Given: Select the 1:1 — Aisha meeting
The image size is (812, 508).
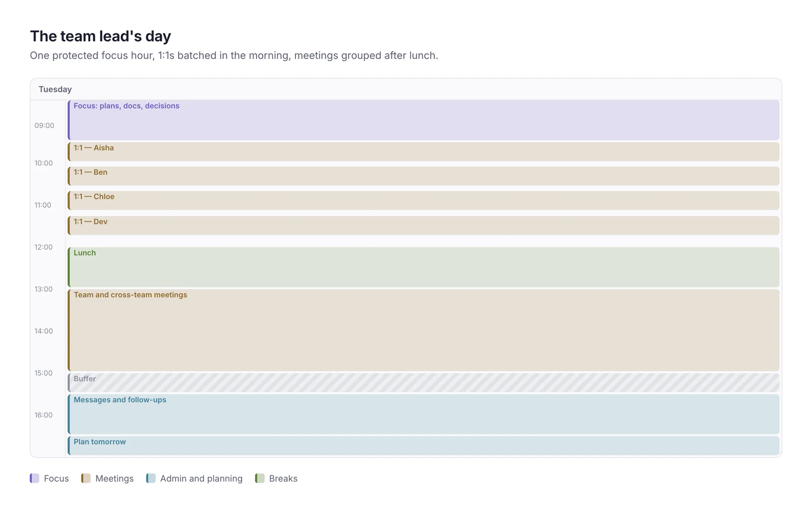Looking at the screenshot, I should (423, 151).
